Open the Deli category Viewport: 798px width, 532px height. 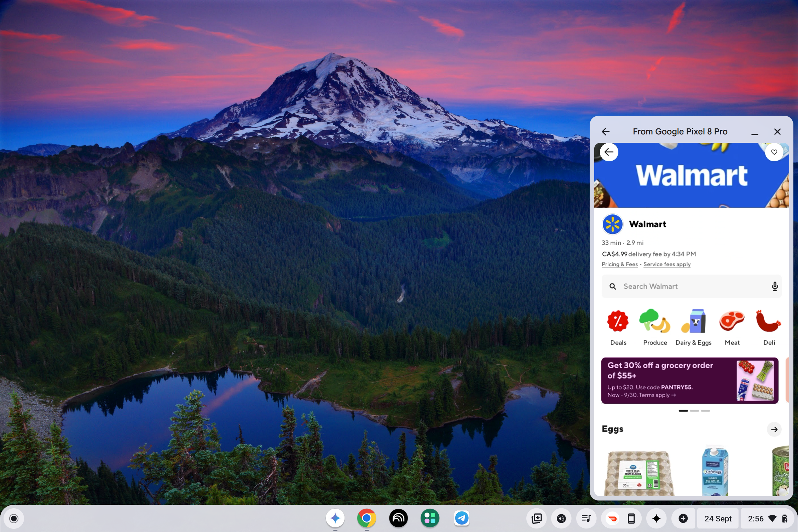click(769, 327)
